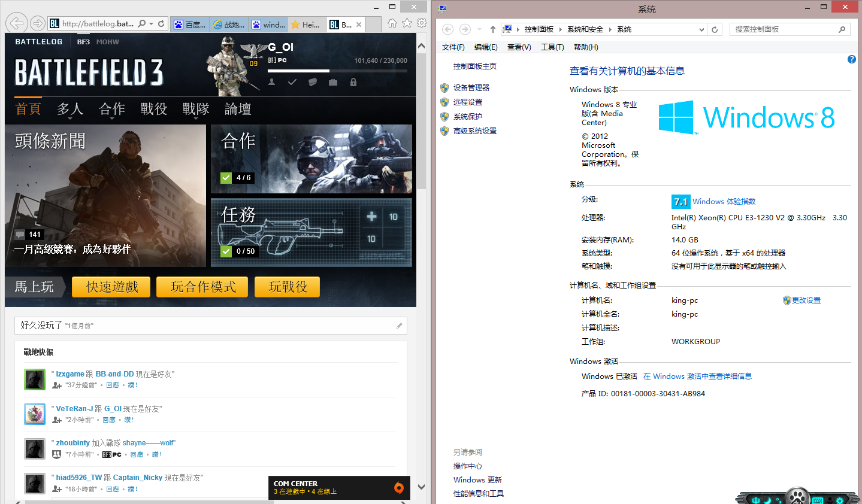Click the 快速遊戲 quick match button
Image resolution: width=862 pixels, height=504 pixels.
[x=112, y=287]
